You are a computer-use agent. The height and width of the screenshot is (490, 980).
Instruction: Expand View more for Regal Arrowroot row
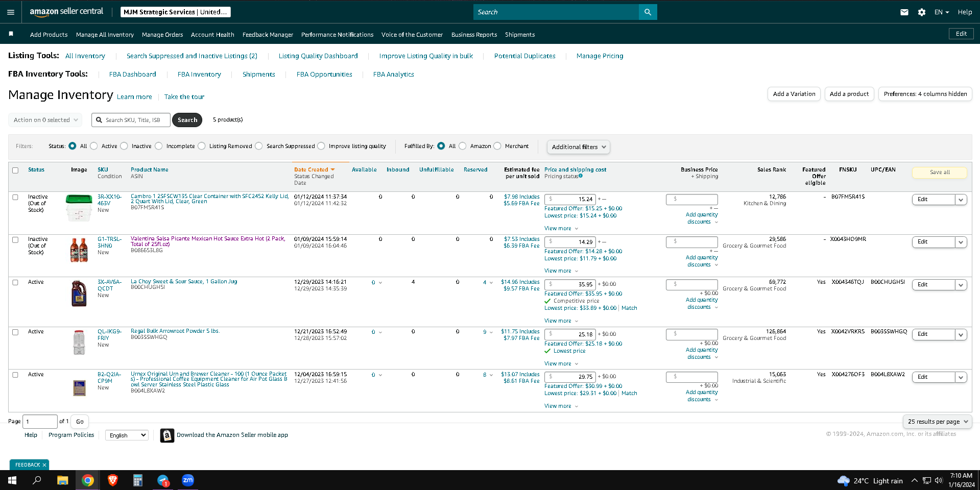pyautogui.click(x=561, y=364)
